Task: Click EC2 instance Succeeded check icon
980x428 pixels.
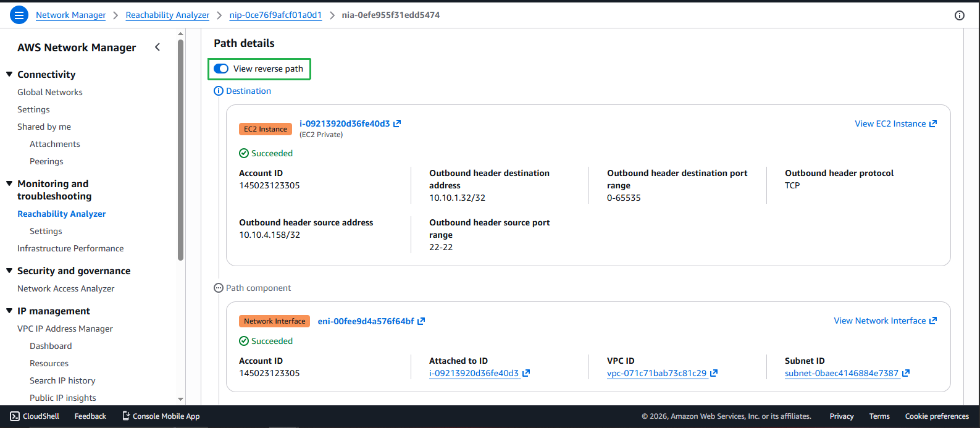Action: (x=244, y=153)
